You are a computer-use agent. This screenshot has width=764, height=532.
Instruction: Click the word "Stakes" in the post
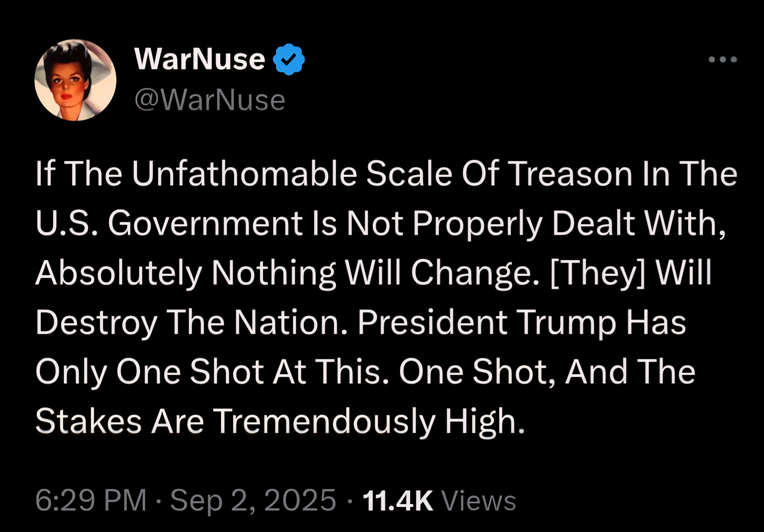(88, 421)
